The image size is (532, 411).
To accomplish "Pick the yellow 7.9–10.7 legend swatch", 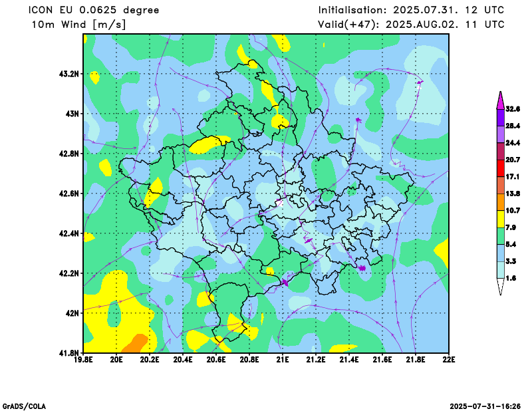I will [501, 219].
